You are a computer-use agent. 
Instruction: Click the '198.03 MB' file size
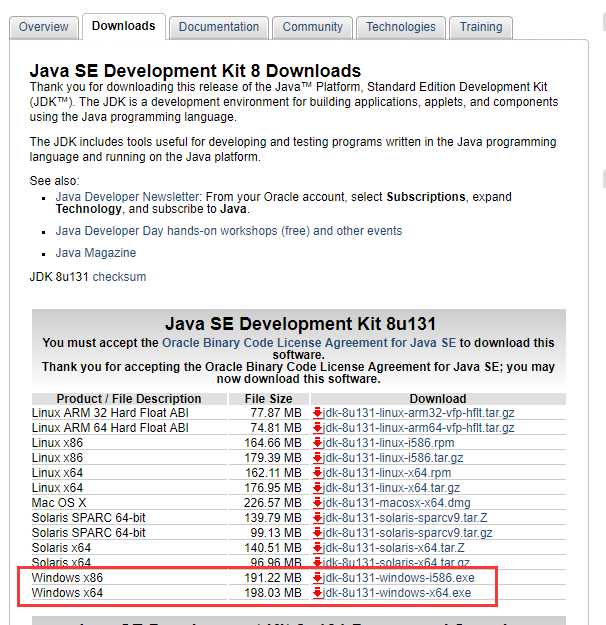pos(273,593)
